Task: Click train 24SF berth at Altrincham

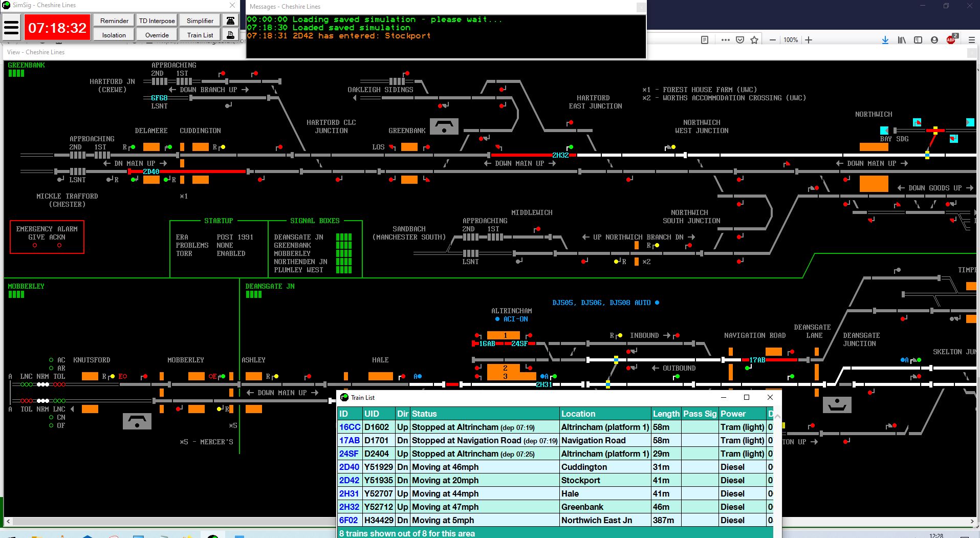Action: [519, 343]
